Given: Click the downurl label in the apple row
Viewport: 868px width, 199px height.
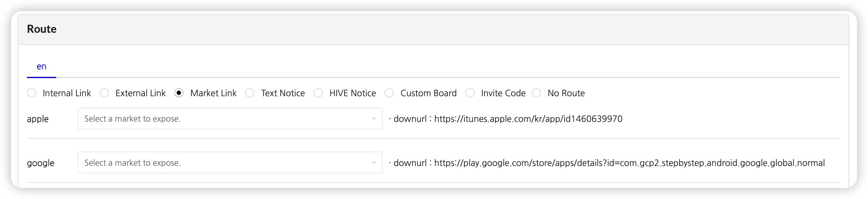Looking at the screenshot, I should 410,119.
